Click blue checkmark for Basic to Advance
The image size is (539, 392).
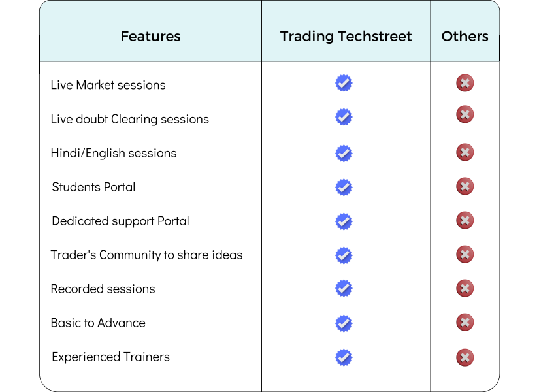[344, 323]
